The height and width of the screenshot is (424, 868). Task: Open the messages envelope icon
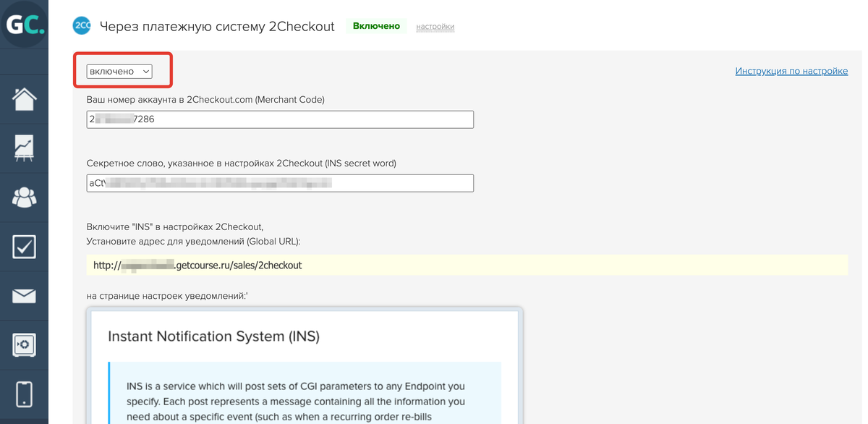pos(24,295)
